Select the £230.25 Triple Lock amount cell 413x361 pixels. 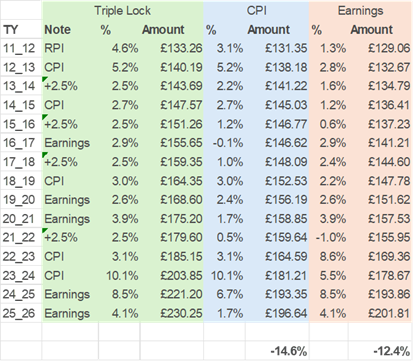point(172,313)
